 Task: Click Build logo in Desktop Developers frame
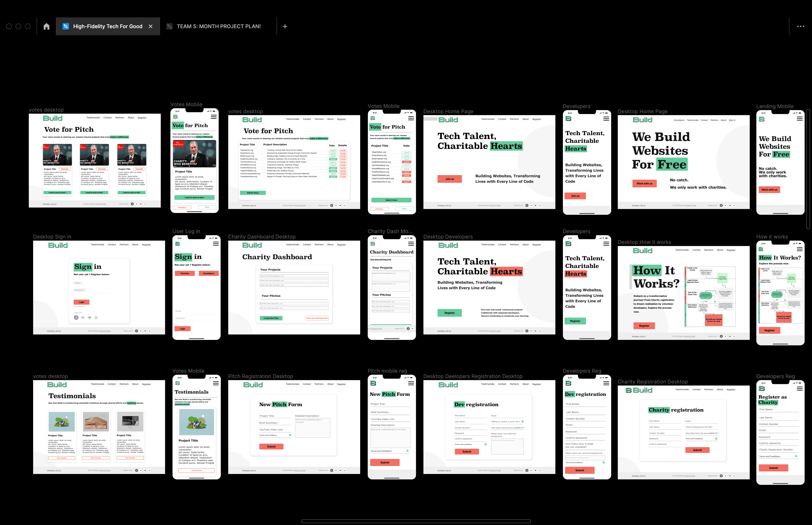pyautogui.click(x=448, y=245)
